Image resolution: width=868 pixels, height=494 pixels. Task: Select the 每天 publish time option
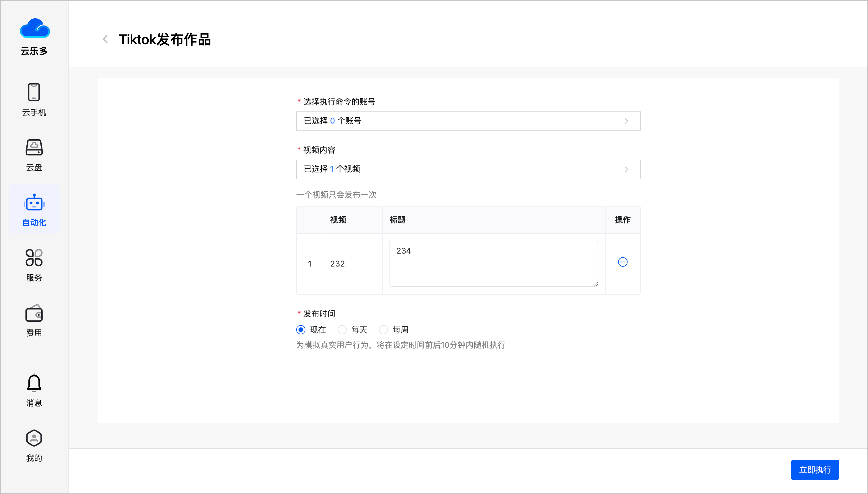coord(342,329)
